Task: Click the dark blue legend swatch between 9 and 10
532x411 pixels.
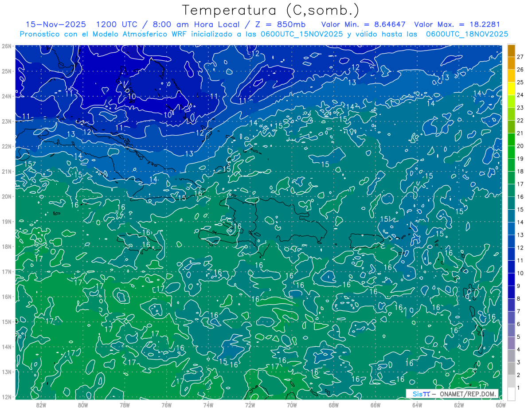Action: [512, 279]
